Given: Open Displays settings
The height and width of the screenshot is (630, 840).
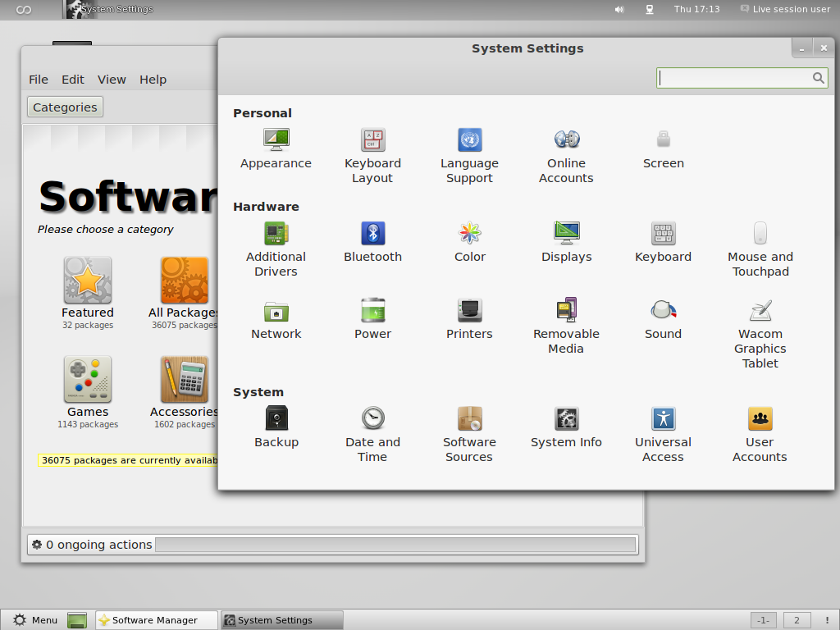Looking at the screenshot, I should click(566, 242).
